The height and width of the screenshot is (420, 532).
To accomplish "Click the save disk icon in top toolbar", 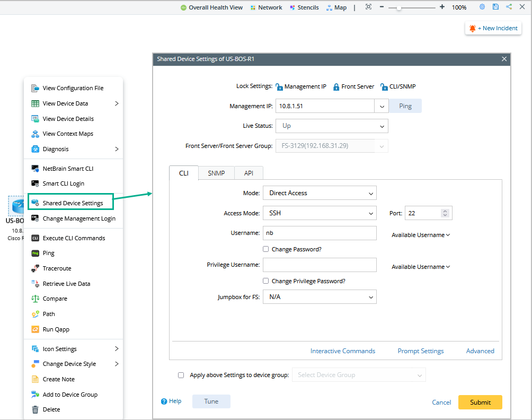I will coord(495,7).
